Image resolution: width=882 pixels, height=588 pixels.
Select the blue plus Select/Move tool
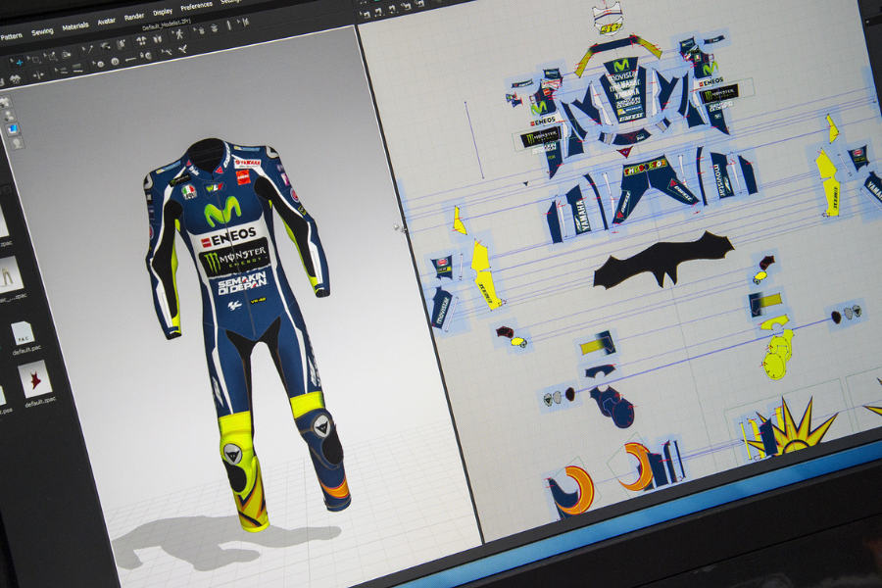coord(21,61)
